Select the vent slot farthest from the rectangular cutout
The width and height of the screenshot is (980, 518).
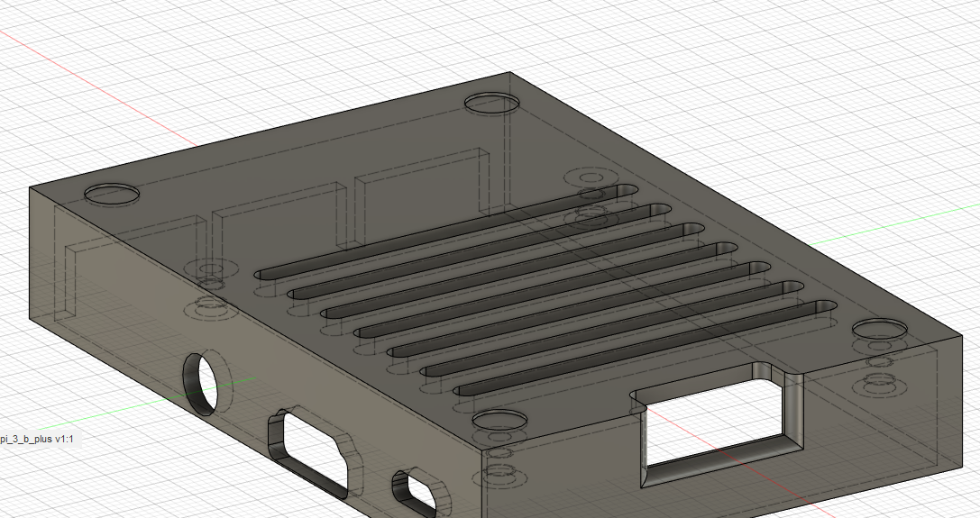click(446, 232)
